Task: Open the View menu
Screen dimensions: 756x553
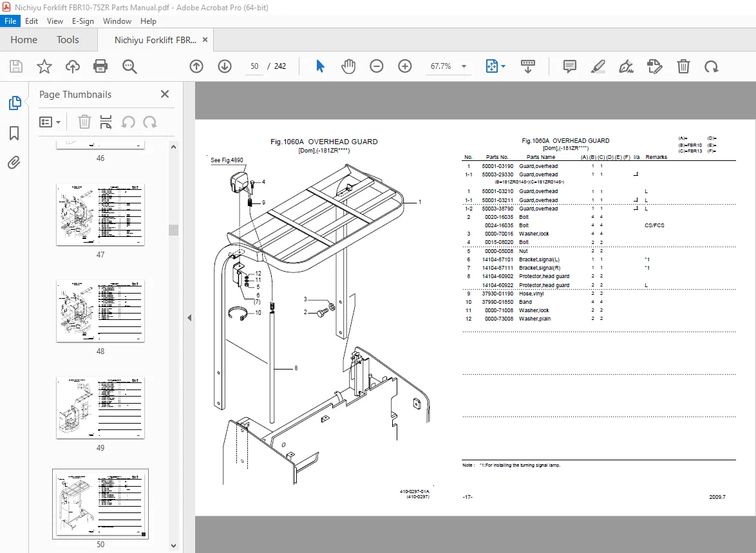Action: tap(55, 21)
